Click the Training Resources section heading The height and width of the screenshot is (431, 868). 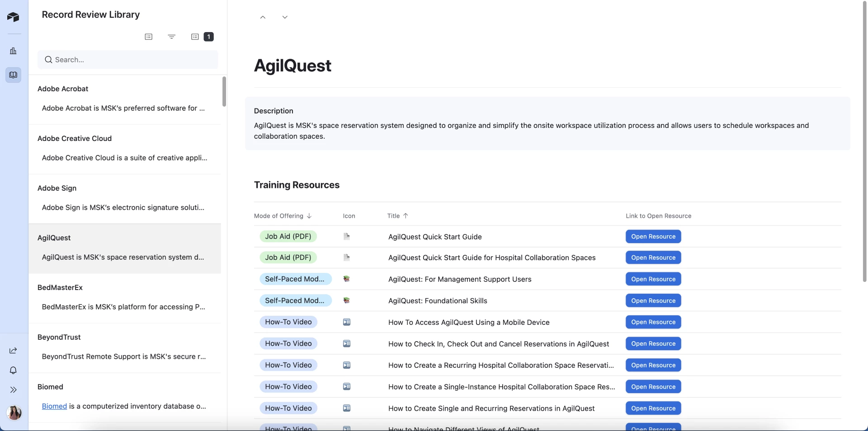coord(297,185)
